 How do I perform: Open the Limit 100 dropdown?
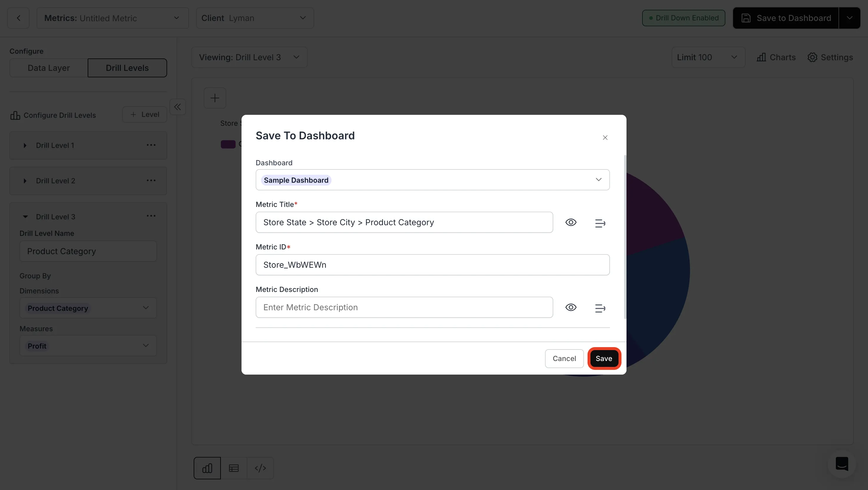(708, 57)
